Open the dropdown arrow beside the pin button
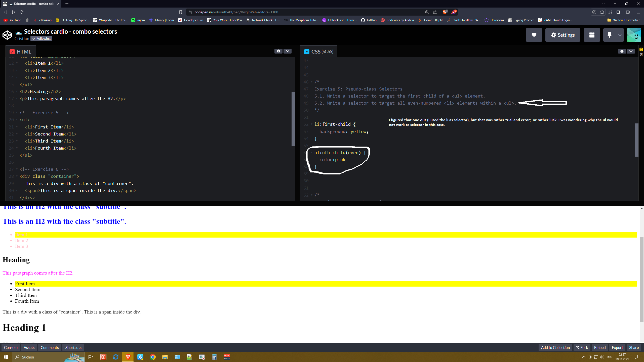The image size is (644, 362). click(x=620, y=35)
